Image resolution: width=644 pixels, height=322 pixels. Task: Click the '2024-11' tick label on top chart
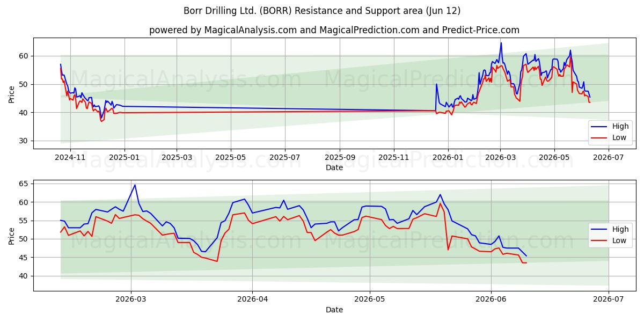(x=70, y=157)
